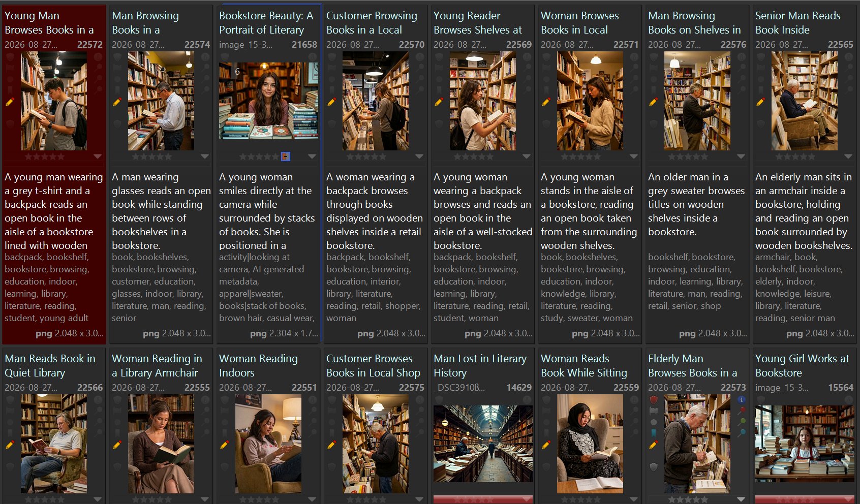Click the blue info icon on Elderly Man Browses Books
Image resolution: width=860 pixels, height=504 pixels.
pyautogui.click(x=742, y=400)
